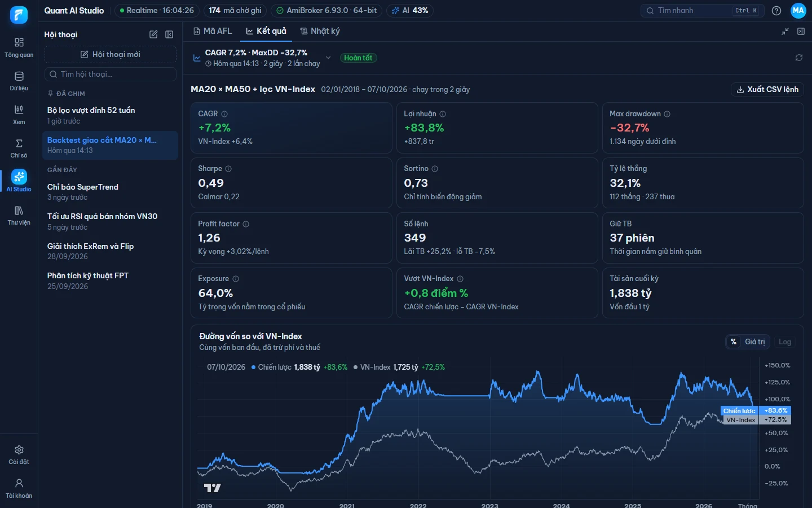
Task: Click the AI 43% usage indicator
Action: (x=410, y=11)
